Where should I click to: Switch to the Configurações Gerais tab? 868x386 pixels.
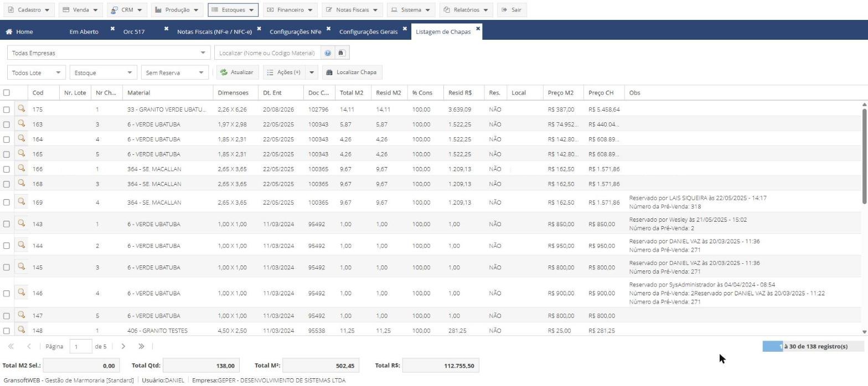[368, 32]
